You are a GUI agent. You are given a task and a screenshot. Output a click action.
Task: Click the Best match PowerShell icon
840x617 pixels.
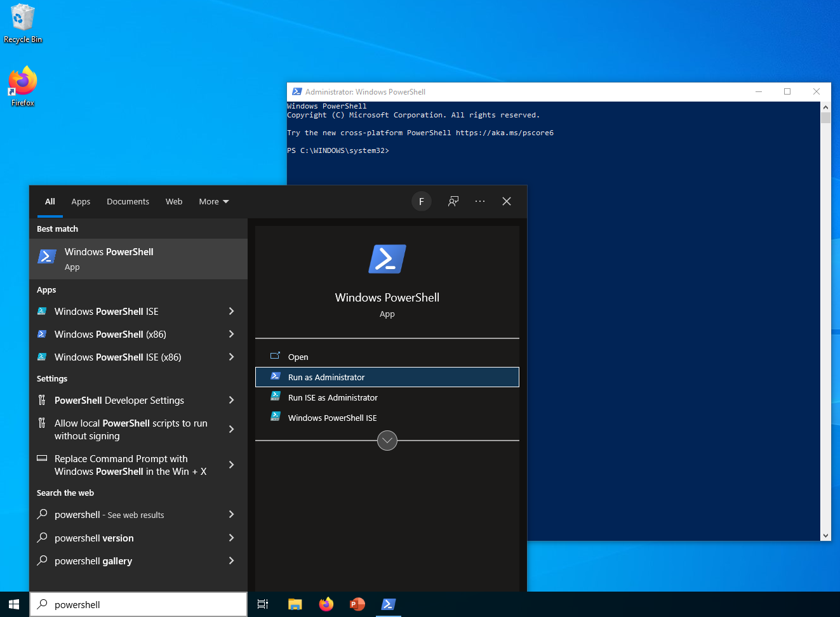47,256
